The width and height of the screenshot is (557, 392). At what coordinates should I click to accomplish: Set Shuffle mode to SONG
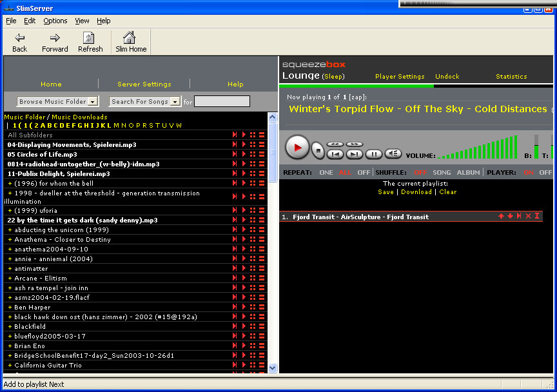pos(442,173)
